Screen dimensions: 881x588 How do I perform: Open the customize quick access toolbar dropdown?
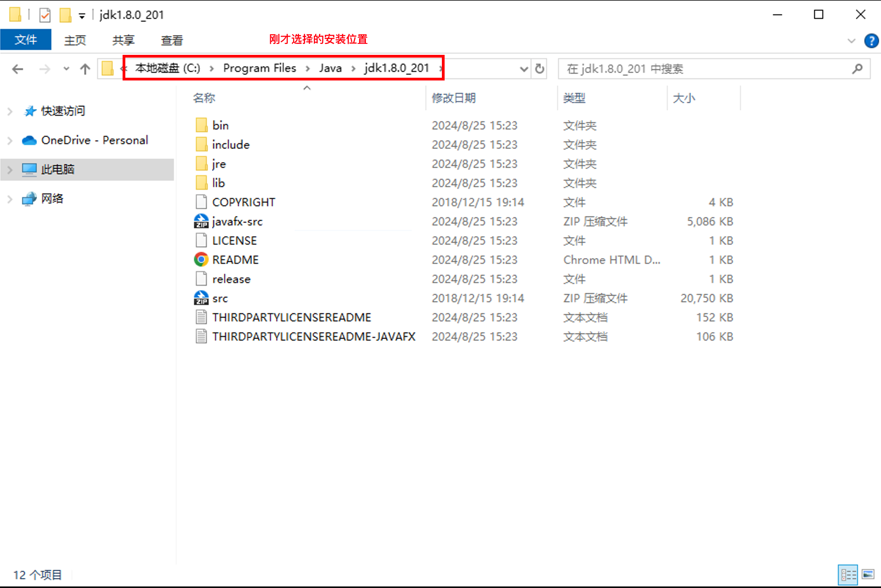(x=82, y=16)
